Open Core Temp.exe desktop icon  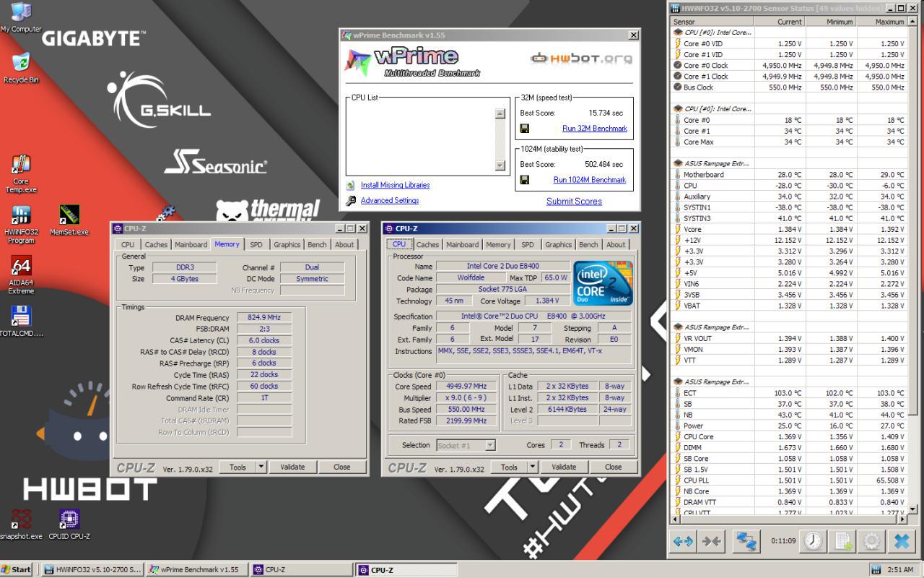(21, 173)
